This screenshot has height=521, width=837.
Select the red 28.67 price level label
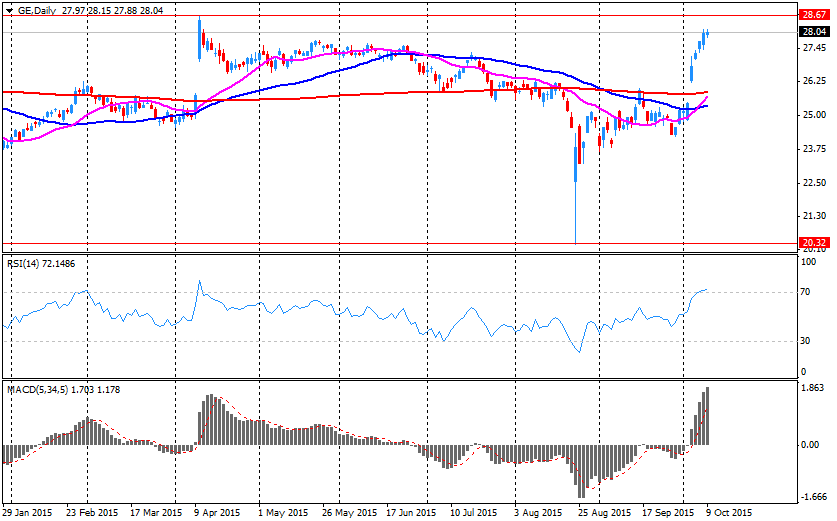[814, 15]
